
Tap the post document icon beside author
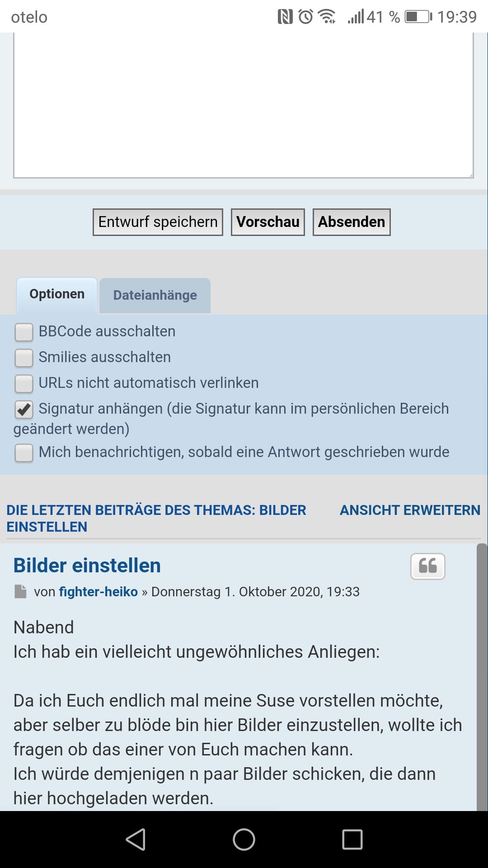point(20,591)
